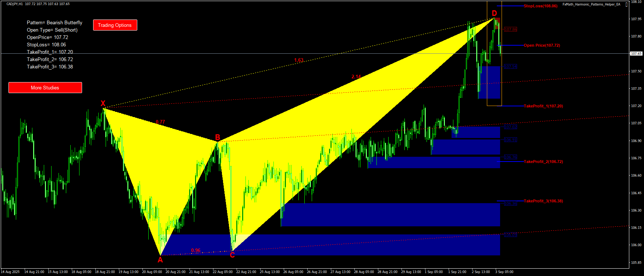The height and width of the screenshot is (276, 644).
Task: Click the StopLoss(108.06) line label
Action: coord(540,6)
